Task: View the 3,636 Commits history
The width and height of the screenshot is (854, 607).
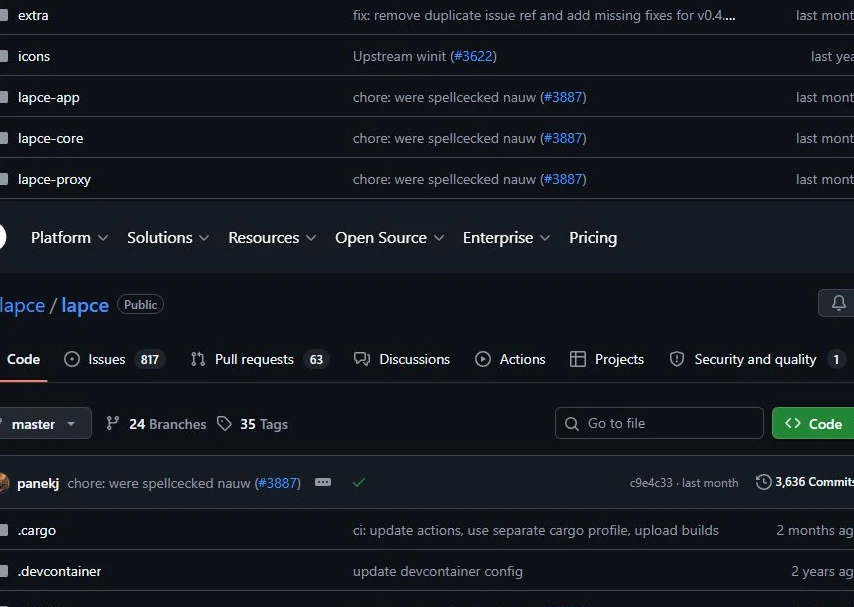Action: click(x=805, y=482)
